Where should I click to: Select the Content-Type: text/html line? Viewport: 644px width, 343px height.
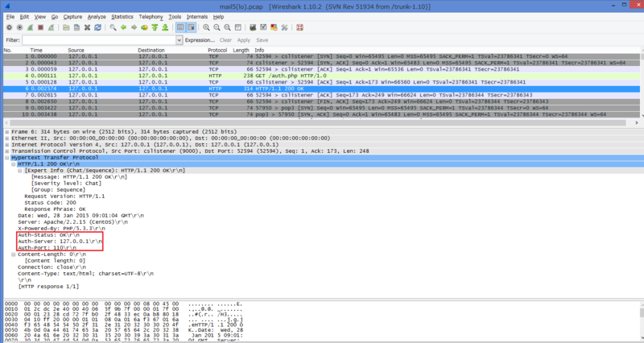pos(85,274)
